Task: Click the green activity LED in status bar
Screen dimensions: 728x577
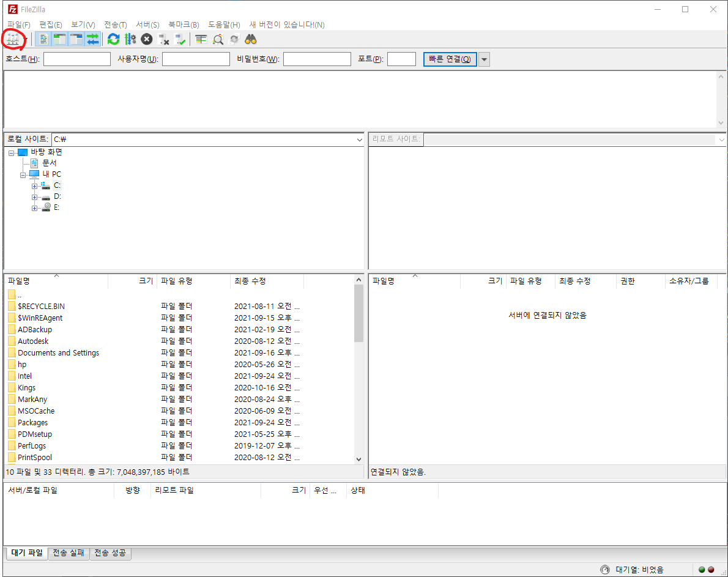Action: (702, 570)
